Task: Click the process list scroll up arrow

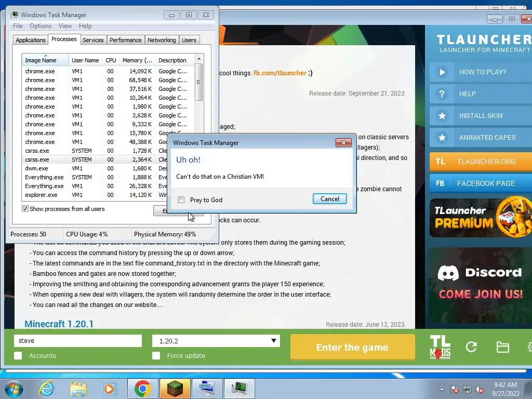Action: click(x=199, y=59)
